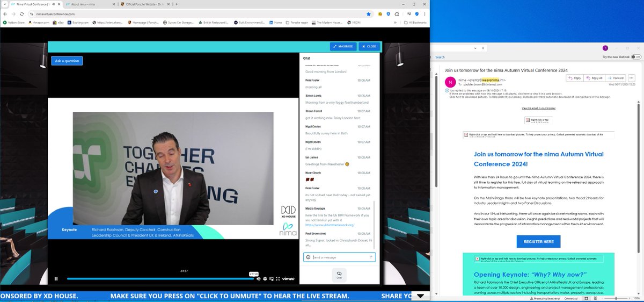Image resolution: width=644 pixels, height=302 pixels.
Task: Open the ukbimframework.org link in chat
Action: pos(330,225)
